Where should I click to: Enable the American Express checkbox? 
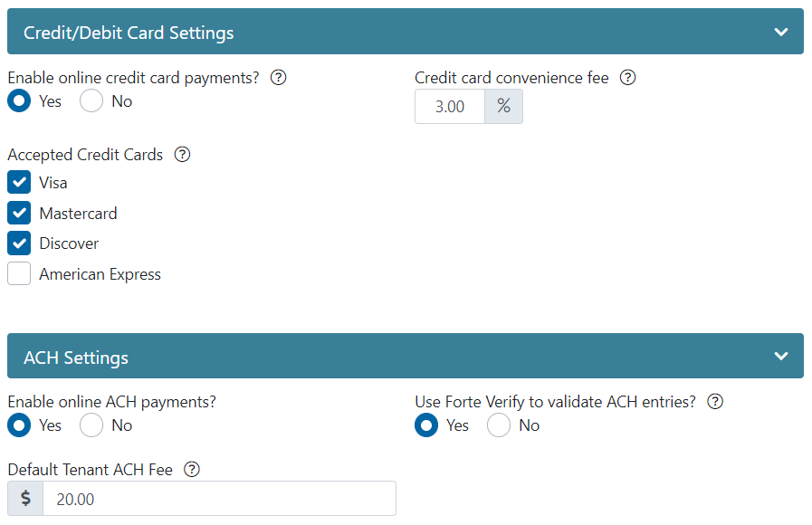pos(19,274)
